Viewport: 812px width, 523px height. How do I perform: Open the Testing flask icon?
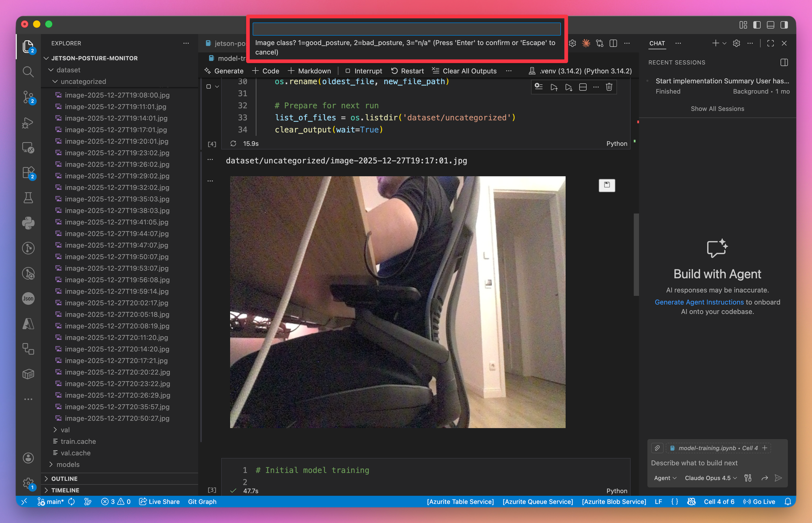[28, 198]
